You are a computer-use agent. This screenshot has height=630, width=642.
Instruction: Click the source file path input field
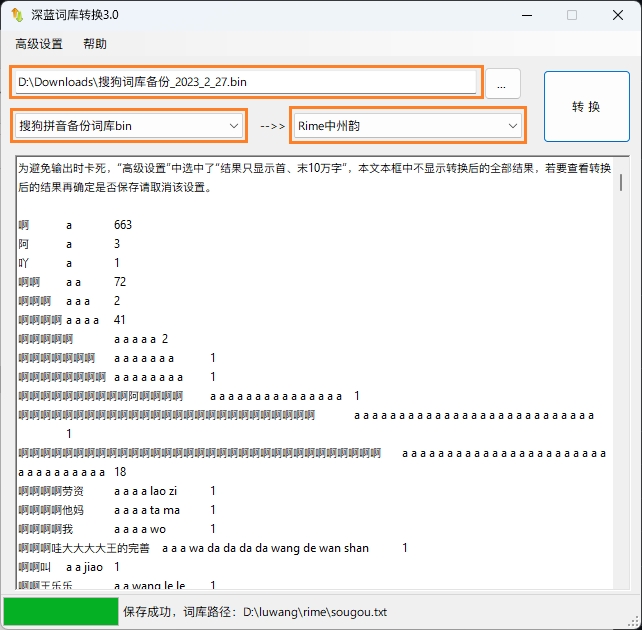(245, 82)
